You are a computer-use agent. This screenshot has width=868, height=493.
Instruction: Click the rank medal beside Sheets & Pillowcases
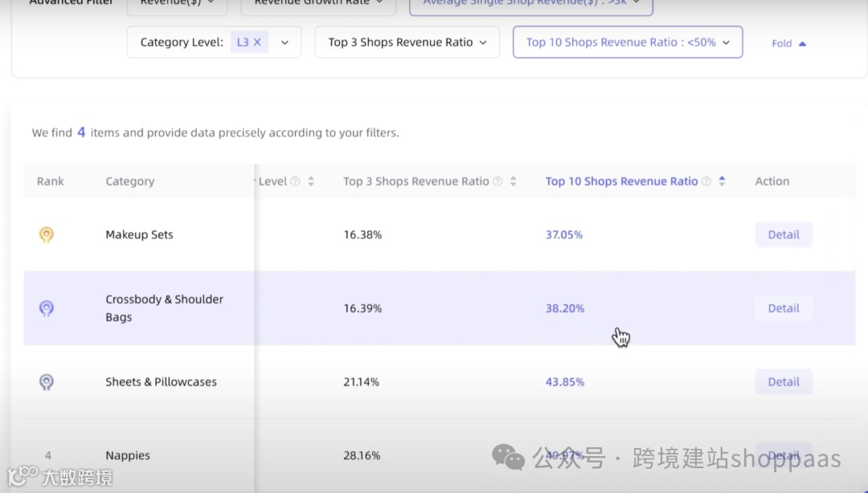point(47,382)
